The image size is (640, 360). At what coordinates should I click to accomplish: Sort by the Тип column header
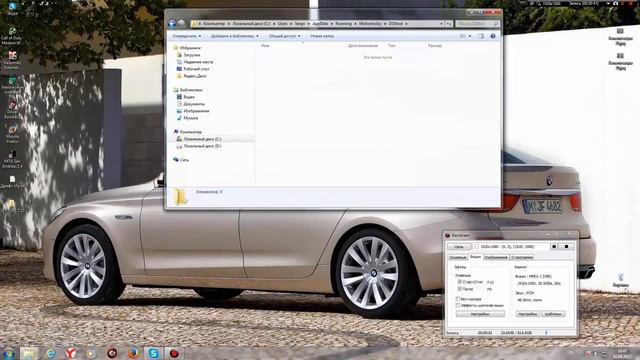(392, 46)
